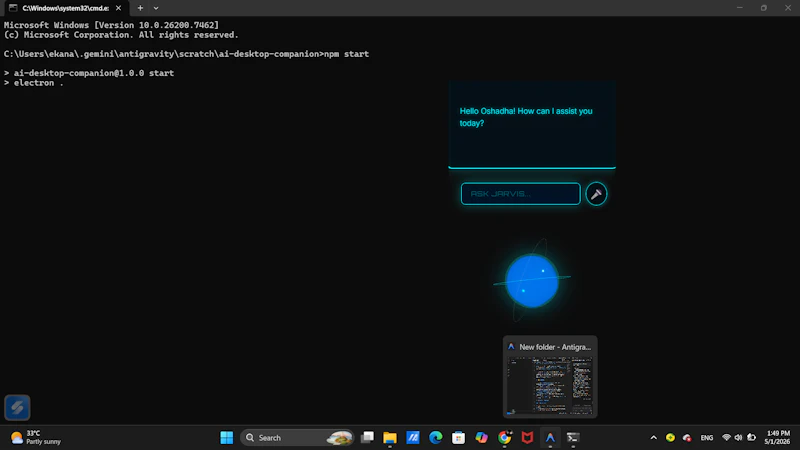
Task: Open the clock showing 1:49 PM
Action: coord(777,437)
